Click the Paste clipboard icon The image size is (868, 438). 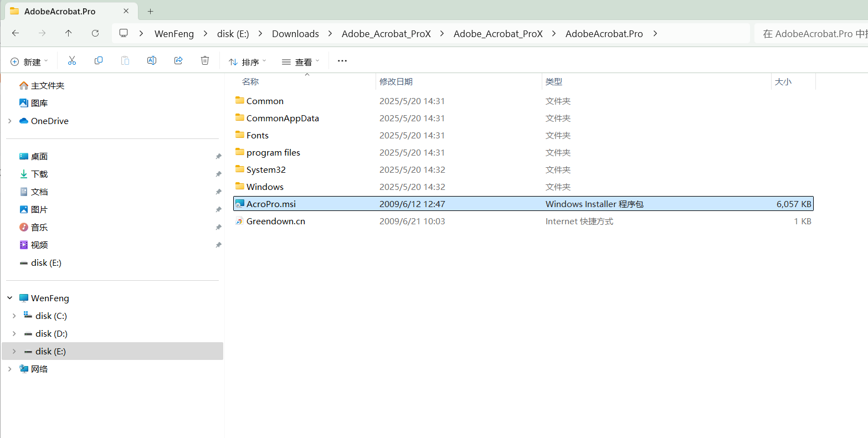tap(125, 61)
